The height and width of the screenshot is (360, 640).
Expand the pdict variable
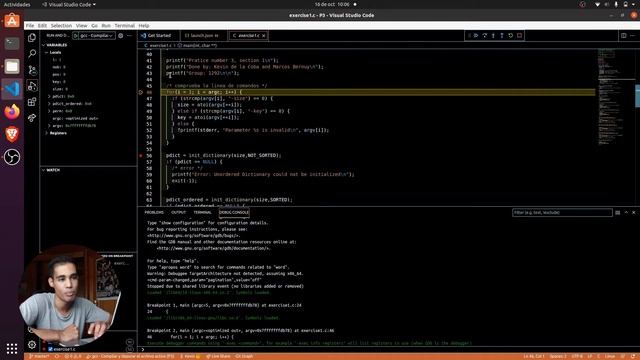49,97
